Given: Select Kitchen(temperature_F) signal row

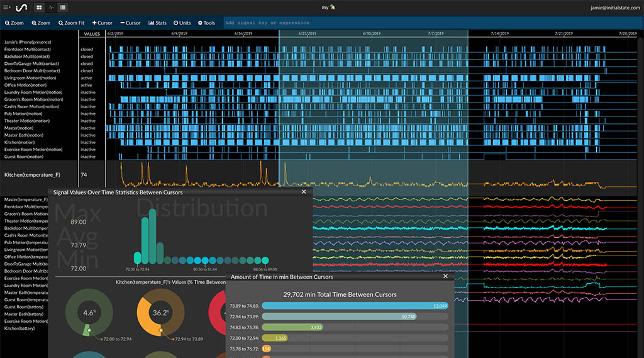Looking at the screenshot, I should 32,174.
